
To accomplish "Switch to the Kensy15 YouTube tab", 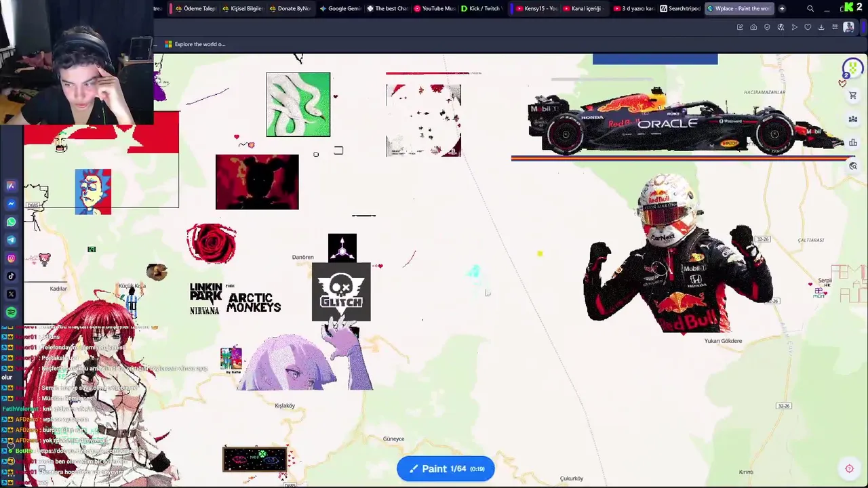I will (536, 9).
